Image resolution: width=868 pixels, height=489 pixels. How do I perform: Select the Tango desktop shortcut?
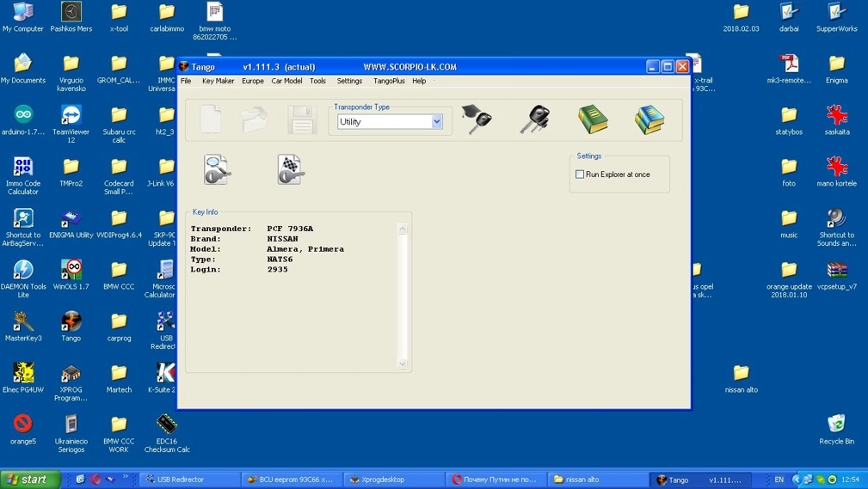click(71, 327)
